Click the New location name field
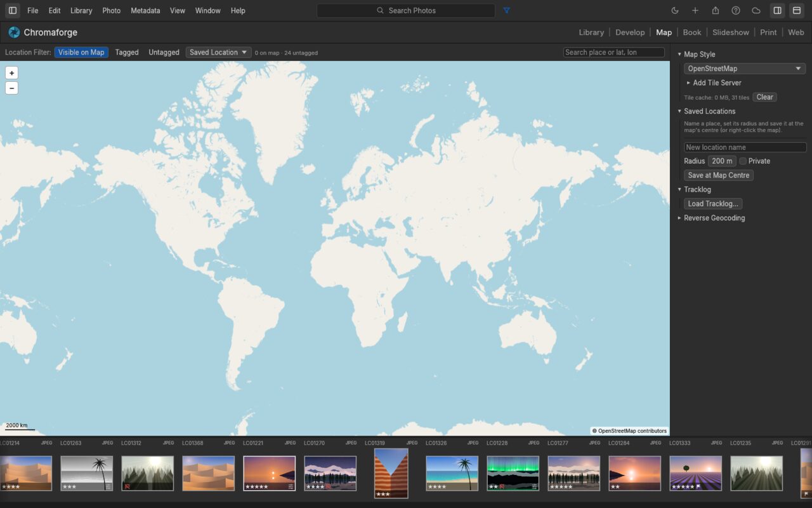812x508 pixels. click(x=745, y=147)
